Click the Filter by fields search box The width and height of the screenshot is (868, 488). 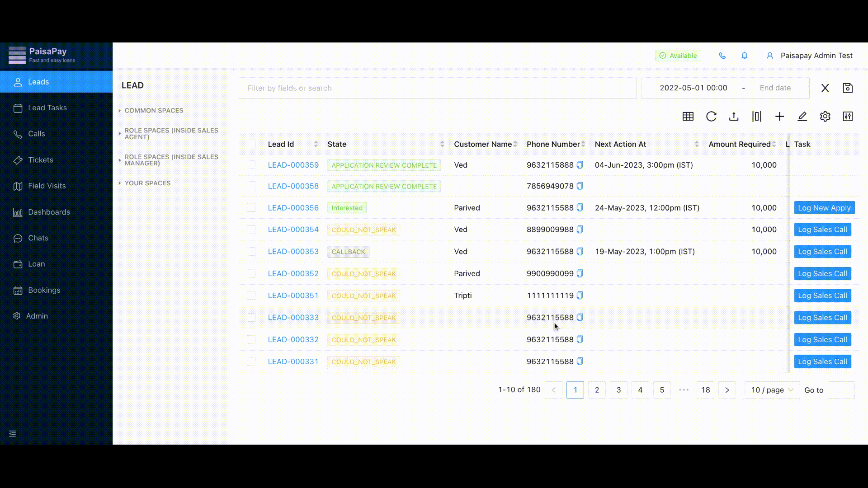click(x=437, y=88)
